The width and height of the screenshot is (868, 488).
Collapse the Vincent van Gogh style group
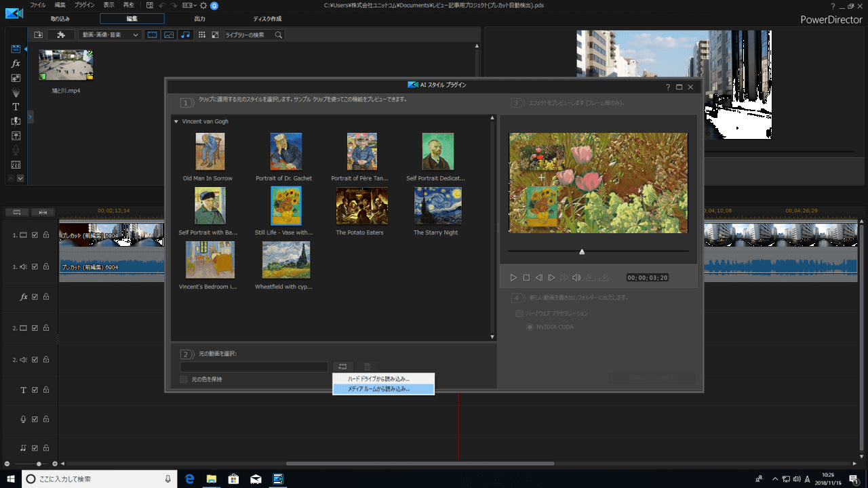coord(176,122)
